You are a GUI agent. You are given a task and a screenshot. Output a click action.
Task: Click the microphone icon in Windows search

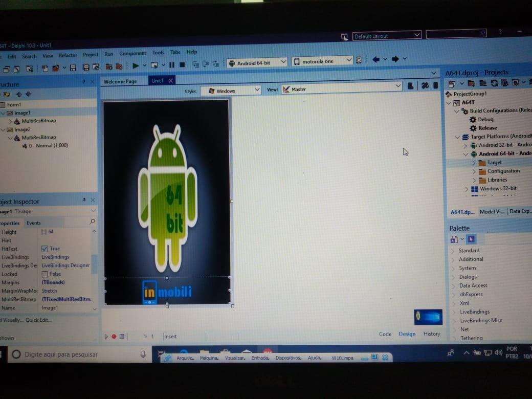click(x=143, y=354)
